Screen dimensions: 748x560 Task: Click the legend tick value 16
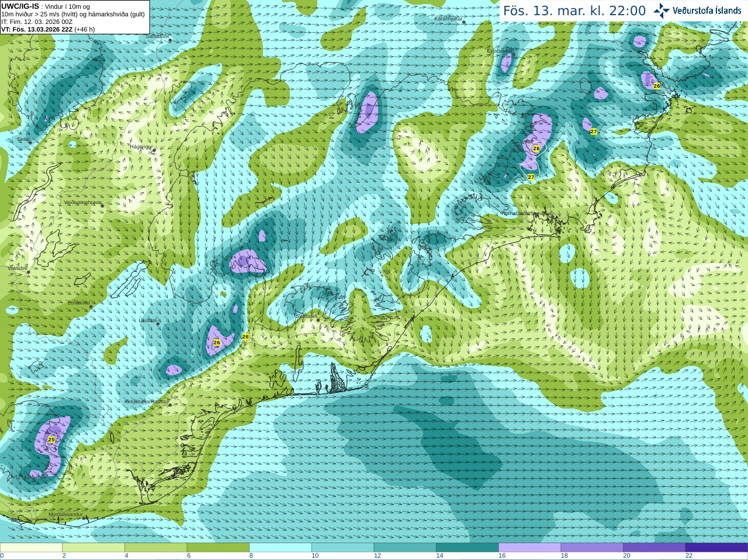point(502,556)
